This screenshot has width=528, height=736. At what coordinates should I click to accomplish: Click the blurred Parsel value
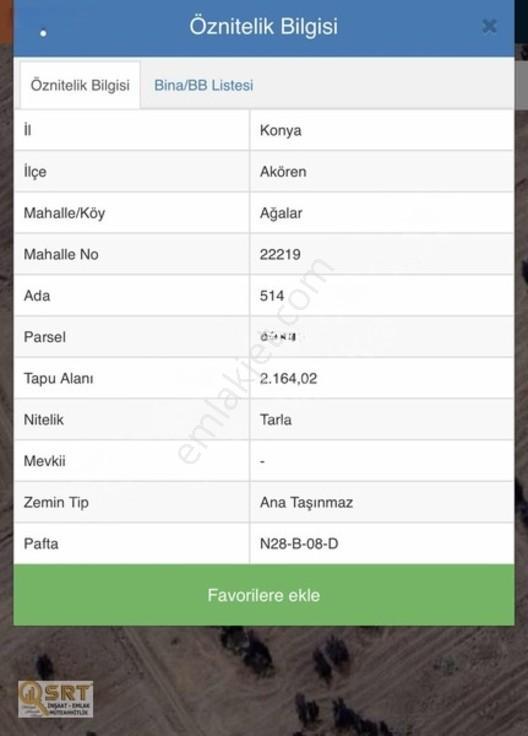pyautogui.click(x=278, y=337)
